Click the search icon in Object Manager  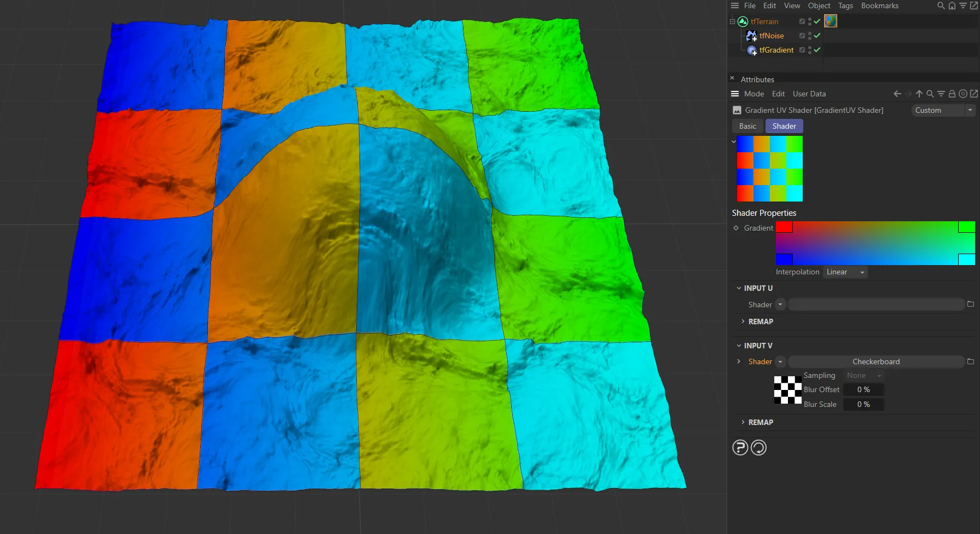[941, 6]
